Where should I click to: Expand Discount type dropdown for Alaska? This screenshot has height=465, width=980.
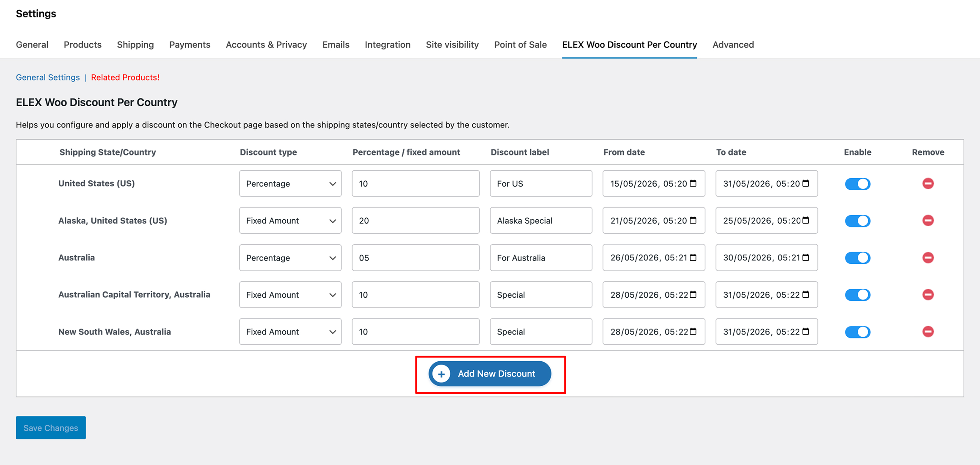pos(290,220)
